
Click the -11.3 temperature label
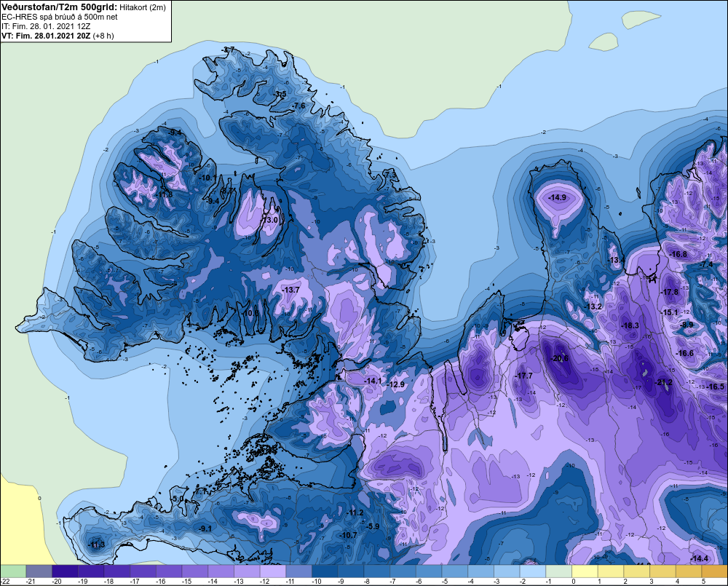(96, 545)
